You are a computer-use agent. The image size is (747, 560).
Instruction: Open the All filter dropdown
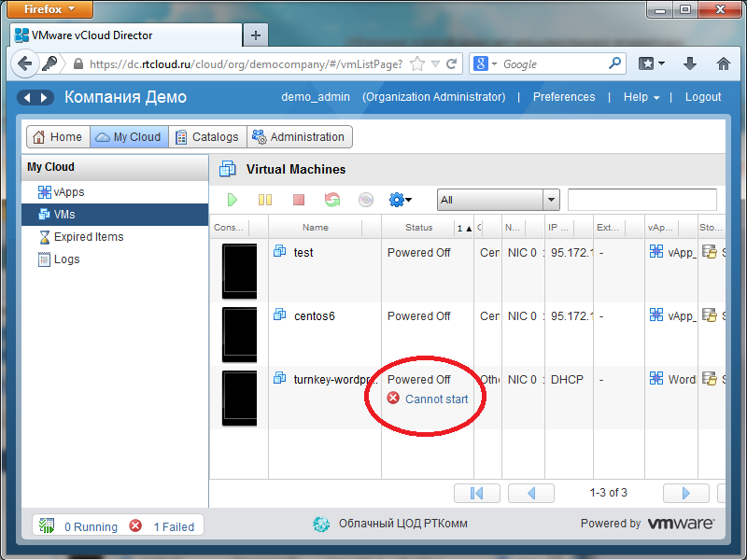[x=498, y=200]
